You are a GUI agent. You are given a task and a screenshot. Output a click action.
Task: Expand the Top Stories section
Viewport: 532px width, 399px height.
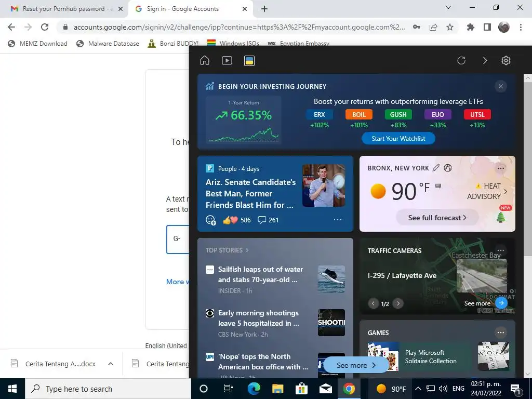(x=227, y=250)
